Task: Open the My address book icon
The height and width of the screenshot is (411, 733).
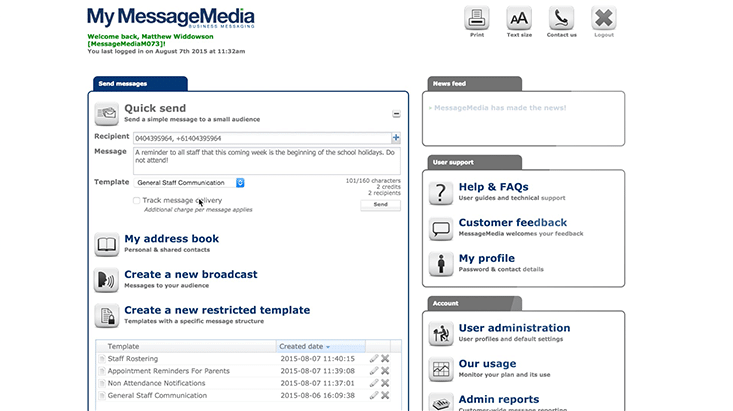Action: (107, 244)
